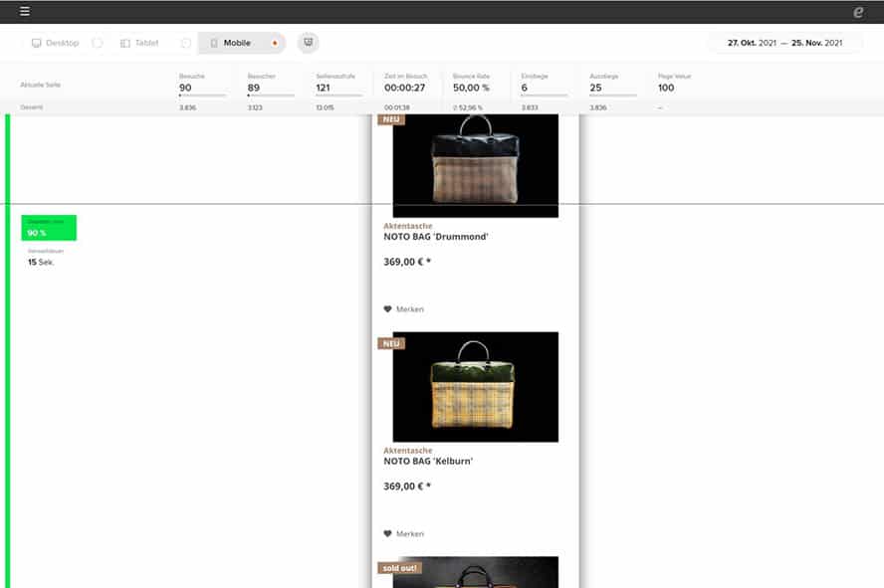Screen dimensions: 884x588
Task: Click the Ausstiege progress bar
Action: pyautogui.click(x=613, y=96)
